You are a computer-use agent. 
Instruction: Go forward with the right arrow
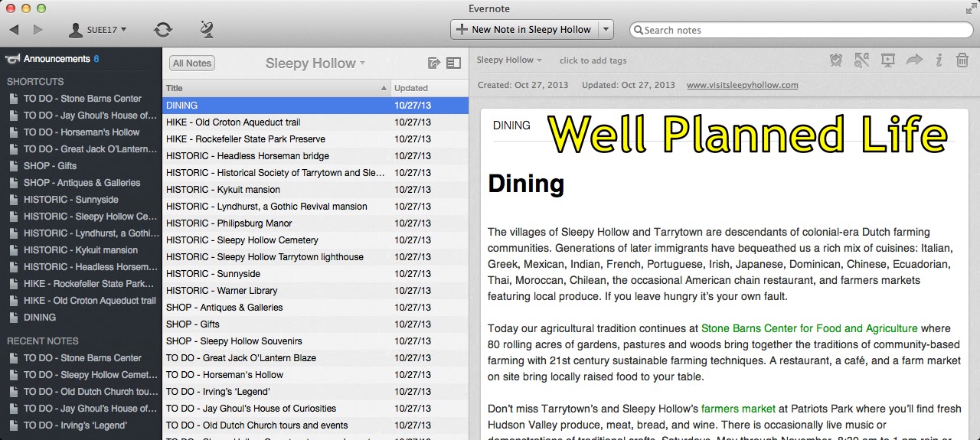pos(38,30)
